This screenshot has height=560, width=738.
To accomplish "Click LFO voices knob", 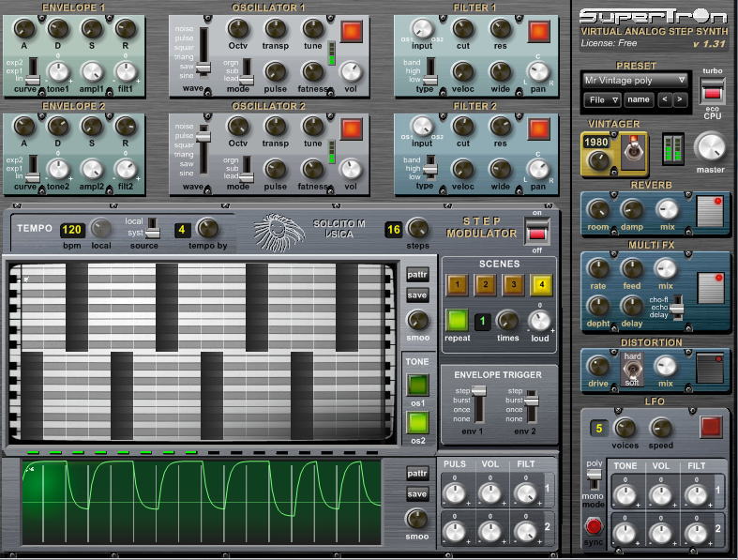I will [x=625, y=428].
